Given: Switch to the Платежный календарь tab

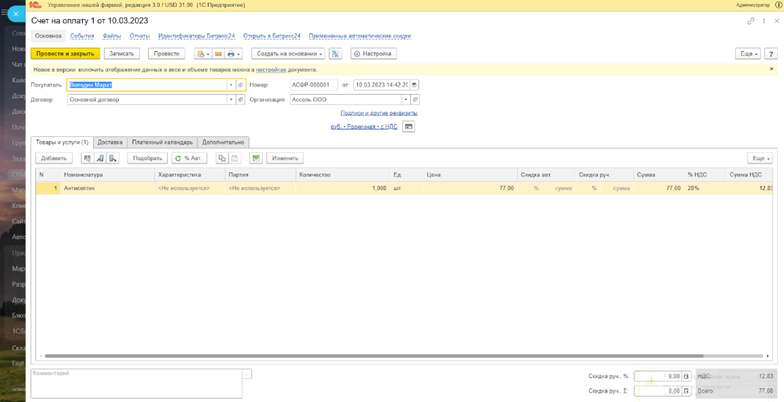Looking at the screenshot, I should click(x=162, y=142).
